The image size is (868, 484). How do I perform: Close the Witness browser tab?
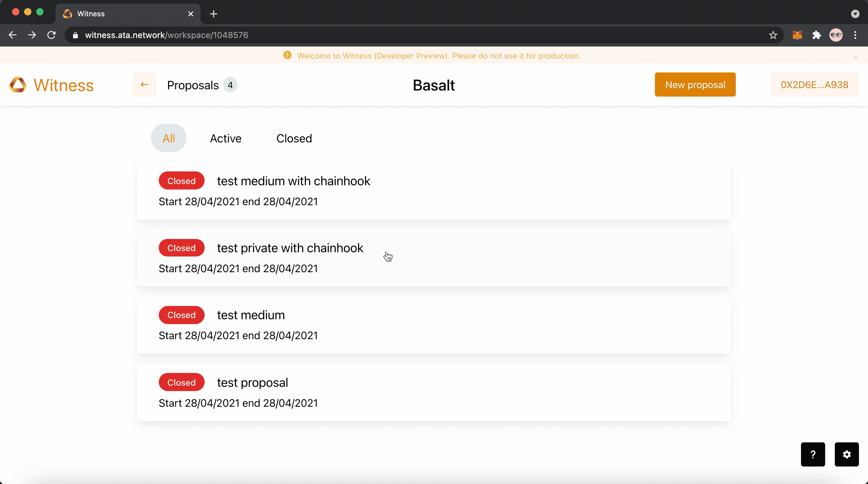point(191,14)
